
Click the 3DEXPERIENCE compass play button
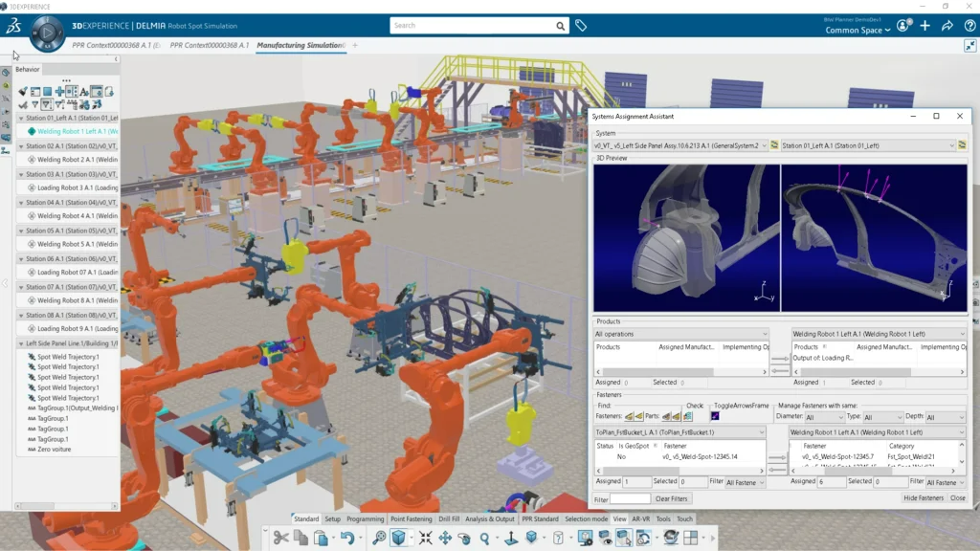pyautogui.click(x=46, y=34)
